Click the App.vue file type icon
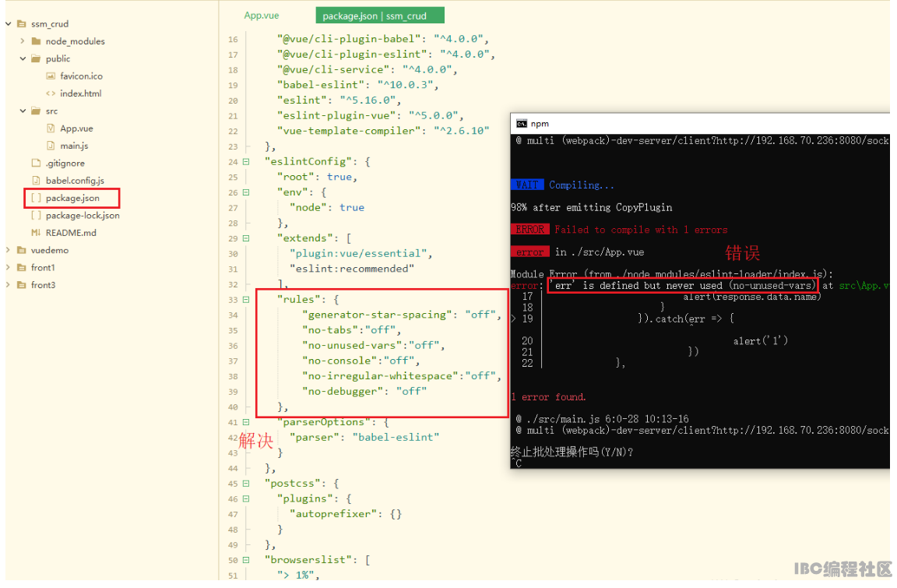Image resolution: width=897 pixels, height=588 pixels. (51, 129)
